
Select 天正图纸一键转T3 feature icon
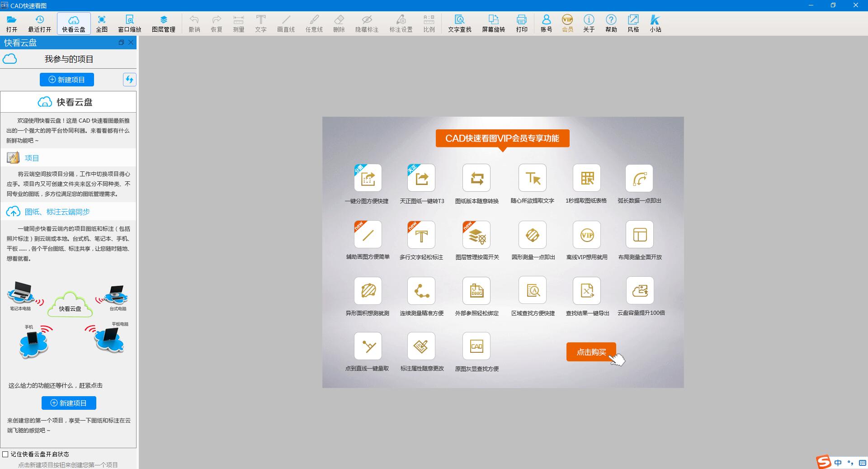(x=421, y=178)
